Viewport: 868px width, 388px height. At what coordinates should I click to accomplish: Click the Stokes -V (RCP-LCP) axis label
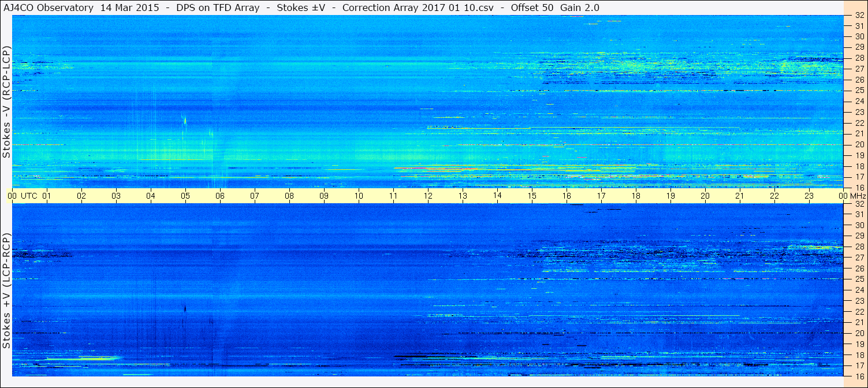pos(6,103)
